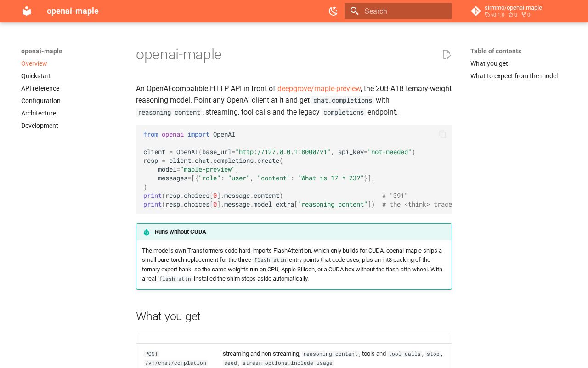Open the Architecture page in the sidebar

[39, 113]
